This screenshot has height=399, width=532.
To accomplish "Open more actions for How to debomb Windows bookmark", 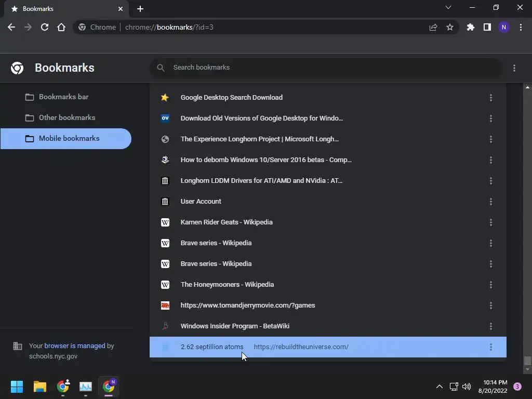I will 490,160.
